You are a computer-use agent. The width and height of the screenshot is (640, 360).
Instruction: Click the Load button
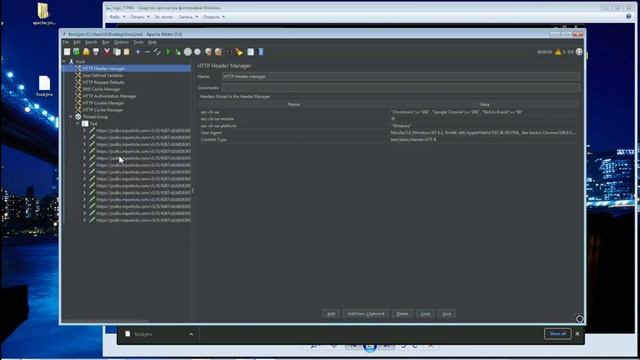tap(425, 314)
